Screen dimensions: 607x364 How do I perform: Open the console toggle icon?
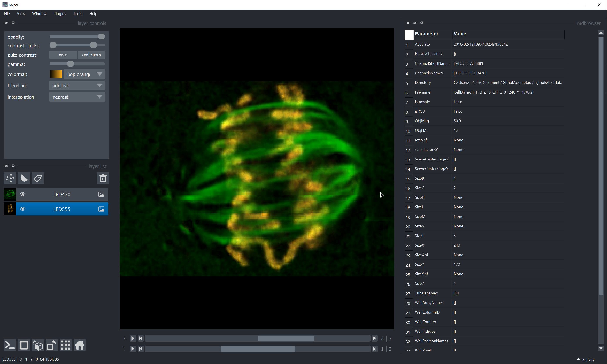(x=10, y=345)
